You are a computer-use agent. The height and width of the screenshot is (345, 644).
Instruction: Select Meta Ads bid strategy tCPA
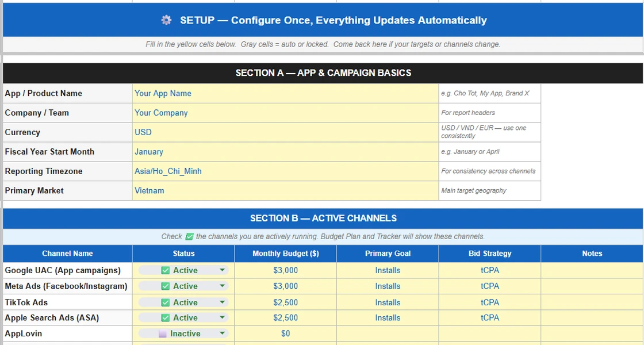490,286
